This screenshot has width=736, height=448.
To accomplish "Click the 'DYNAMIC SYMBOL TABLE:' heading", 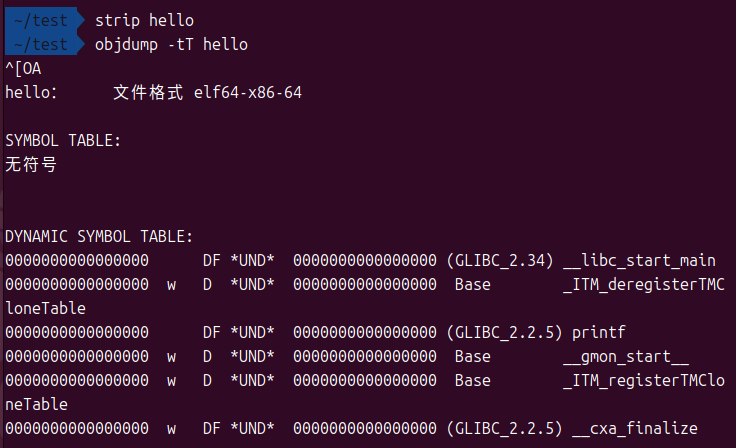I will pyautogui.click(x=99, y=237).
